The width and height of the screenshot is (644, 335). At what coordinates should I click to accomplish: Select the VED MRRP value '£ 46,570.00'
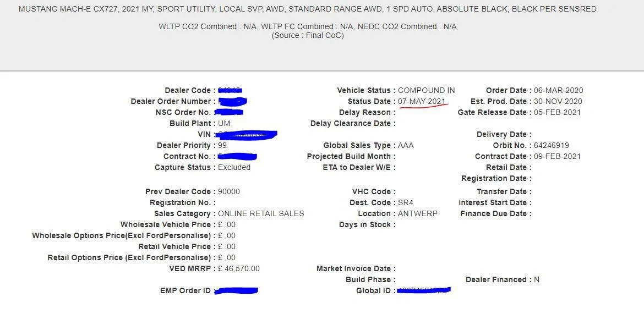[239, 269]
